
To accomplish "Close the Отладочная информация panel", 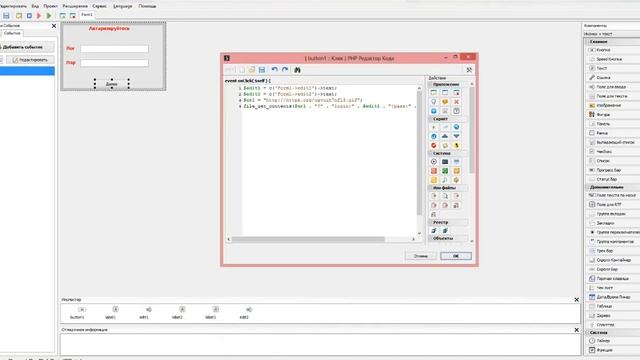I will pos(576,330).
